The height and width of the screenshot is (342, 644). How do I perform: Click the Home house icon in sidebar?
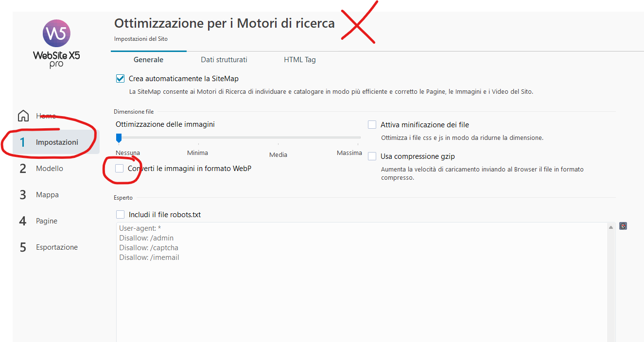click(23, 116)
